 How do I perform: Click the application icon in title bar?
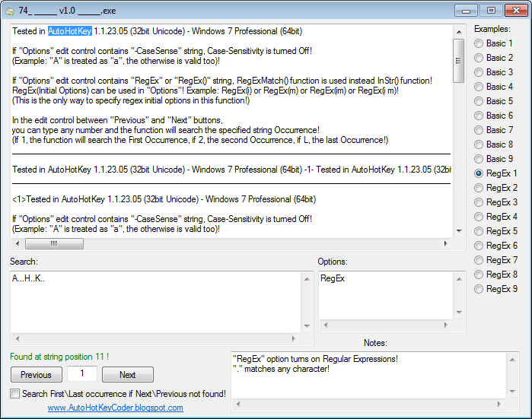coord(9,11)
